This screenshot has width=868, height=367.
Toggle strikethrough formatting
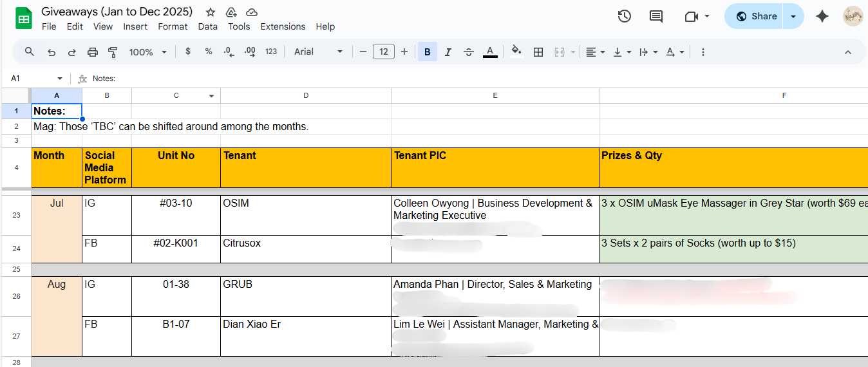pos(469,52)
